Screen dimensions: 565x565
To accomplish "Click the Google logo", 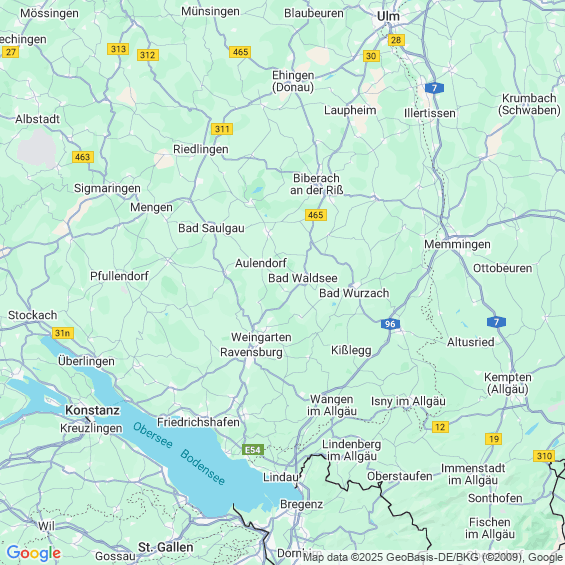I will (34, 553).
